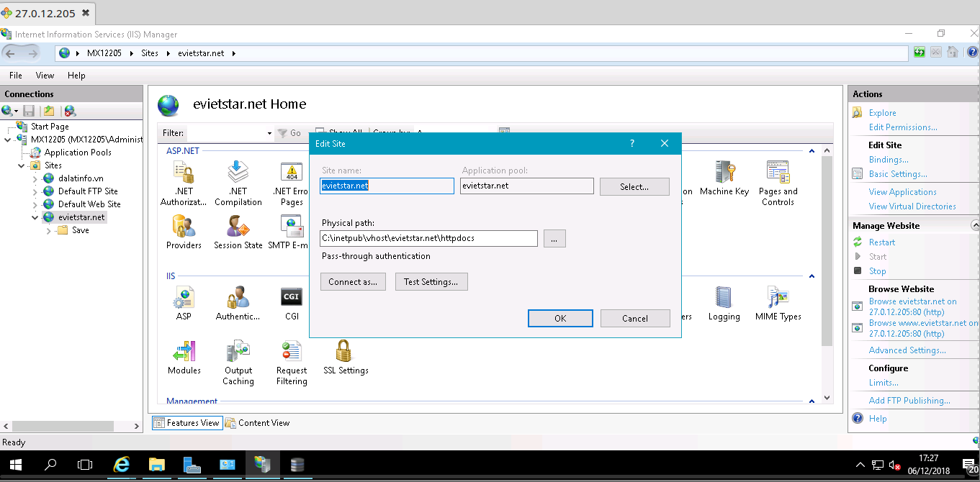Viewport: 980px width, 482px height.
Task: Click Bindings... link in Actions pane
Action: point(889,160)
